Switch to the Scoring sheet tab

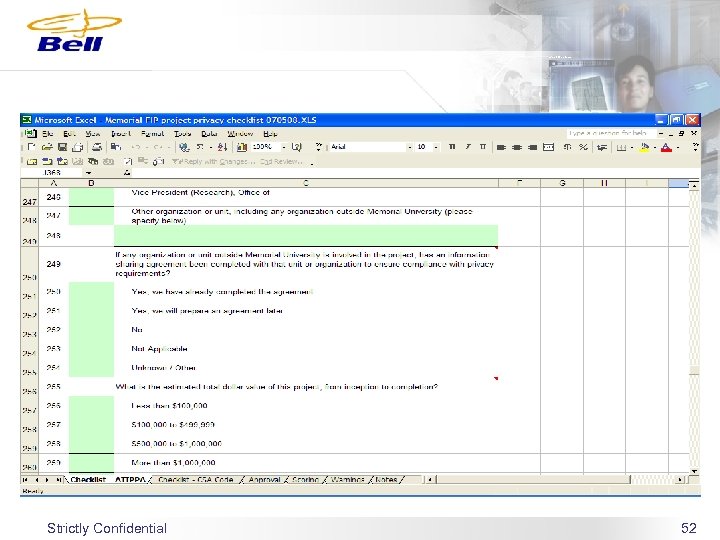pyautogui.click(x=305, y=479)
